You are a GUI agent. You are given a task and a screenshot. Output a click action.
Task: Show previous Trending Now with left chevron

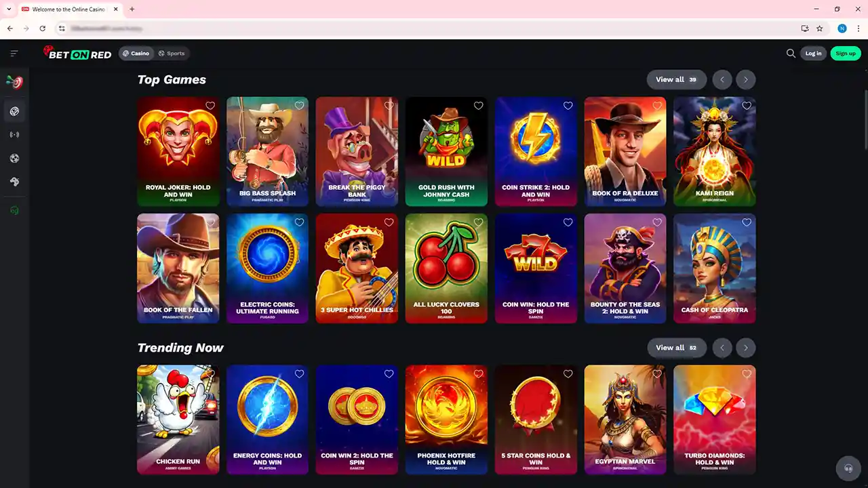[722, 348]
